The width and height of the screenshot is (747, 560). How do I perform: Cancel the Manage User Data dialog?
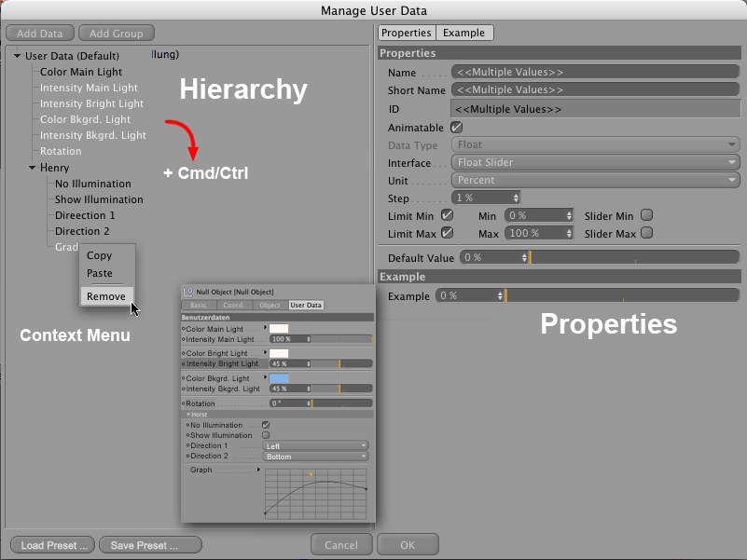(x=341, y=545)
